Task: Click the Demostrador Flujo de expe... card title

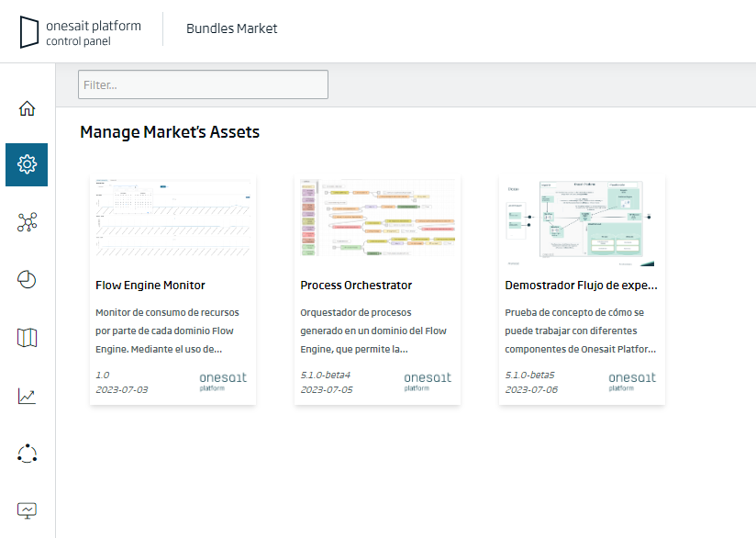Action: pyautogui.click(x=581, y=286)
